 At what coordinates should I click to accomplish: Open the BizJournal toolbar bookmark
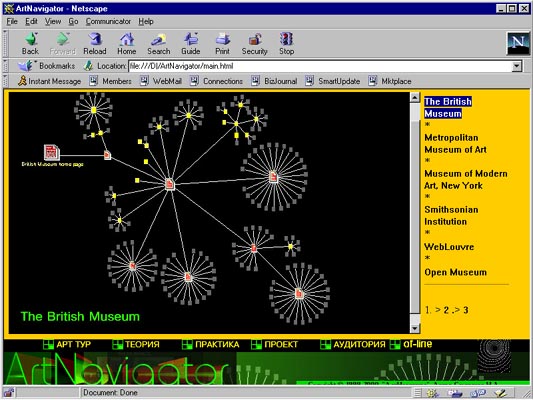(274, 81)
